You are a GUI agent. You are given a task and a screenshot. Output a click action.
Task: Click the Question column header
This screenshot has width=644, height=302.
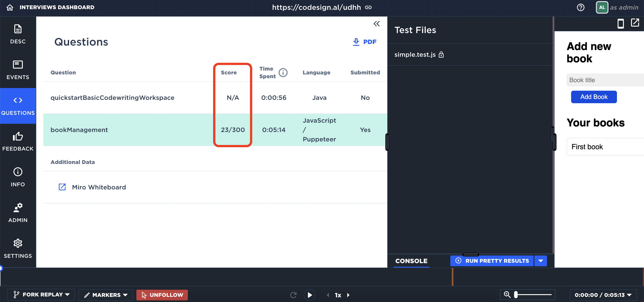pos(63,72)
